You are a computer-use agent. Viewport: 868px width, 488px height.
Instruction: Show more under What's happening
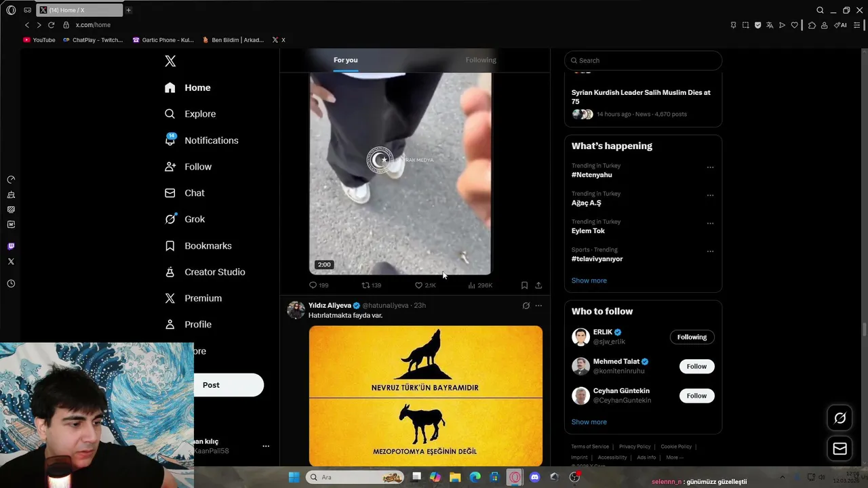589,281
